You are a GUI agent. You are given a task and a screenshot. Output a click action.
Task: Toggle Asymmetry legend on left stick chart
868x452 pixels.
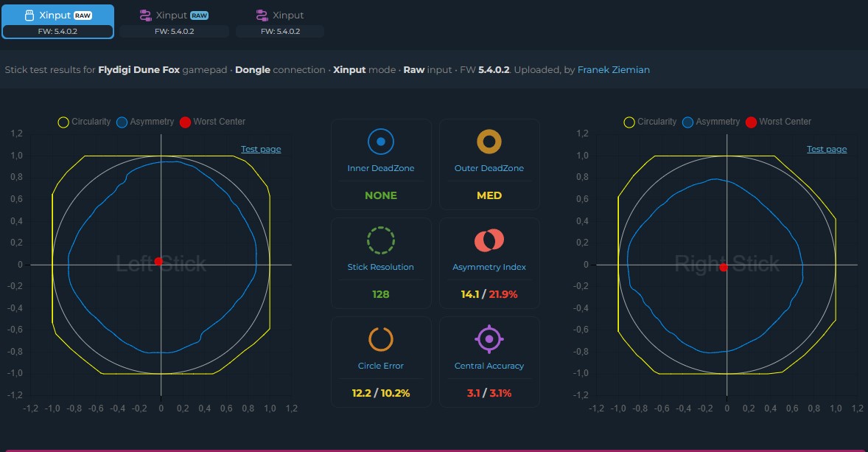146,122
